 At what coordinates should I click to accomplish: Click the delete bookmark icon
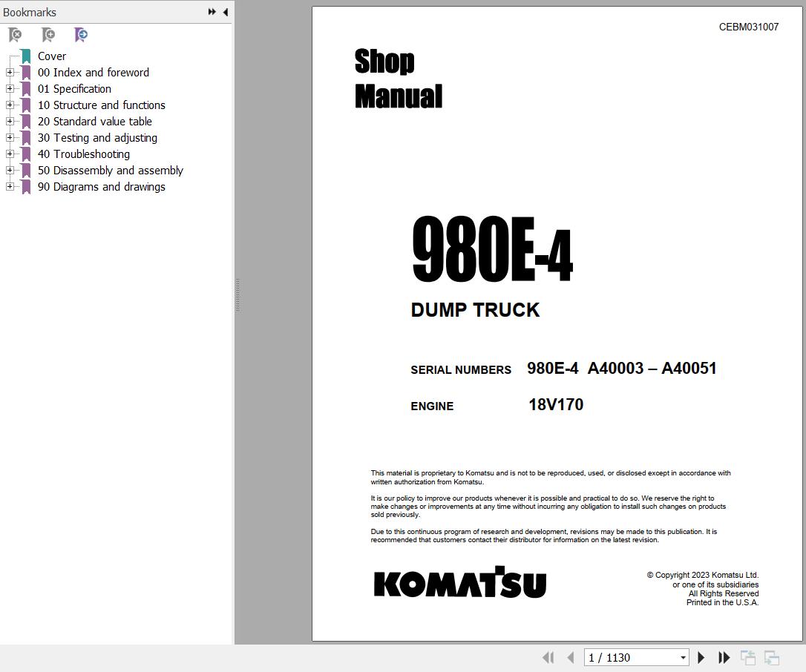coord(16,35)
